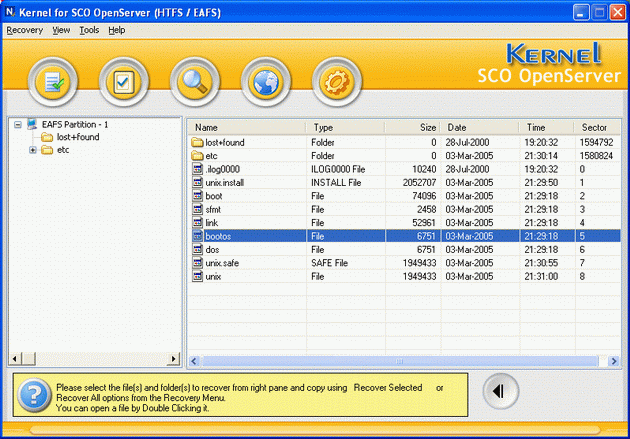
Task: Click size value 2458 of sfmt
Action: tap(426, 209)
